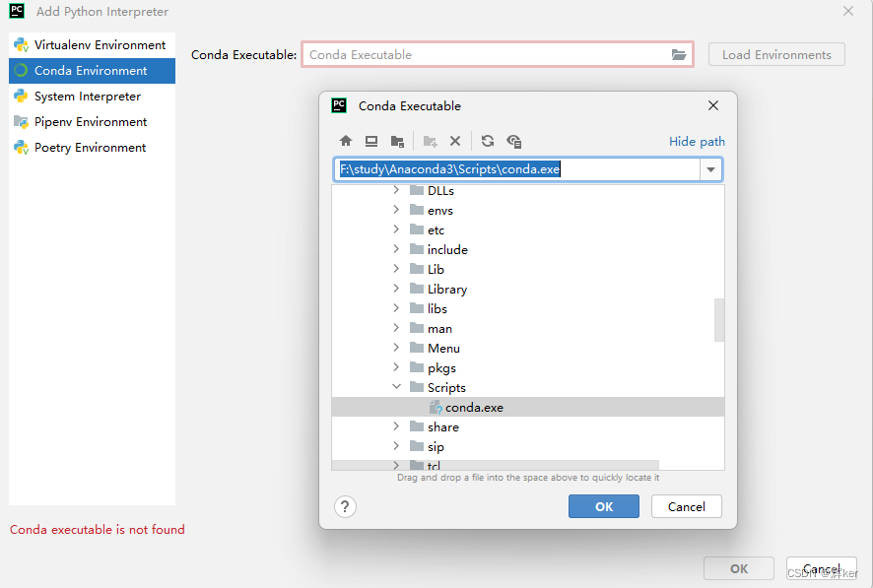The height and width of the screenshot is (588, 873).
Task: Click the file tree vertical scrollbar
Action: click(719, 320)
